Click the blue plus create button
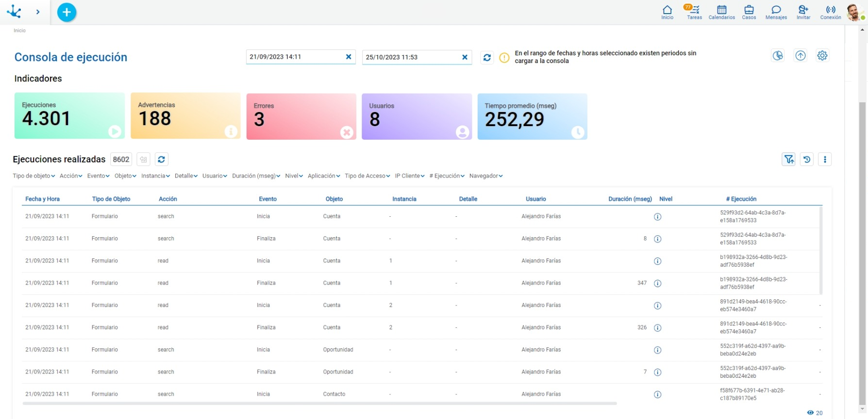868x419 pixels. click(x=67, y=12)
